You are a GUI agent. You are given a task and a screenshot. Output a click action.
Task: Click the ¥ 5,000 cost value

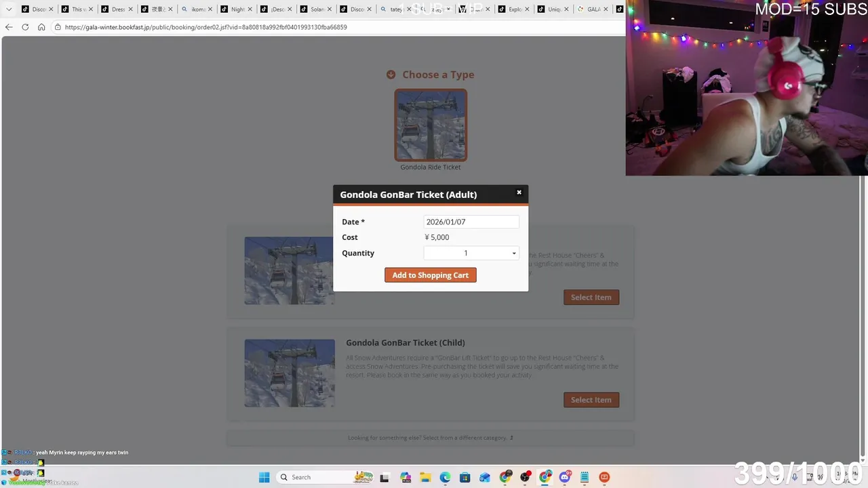pos(437,237)
